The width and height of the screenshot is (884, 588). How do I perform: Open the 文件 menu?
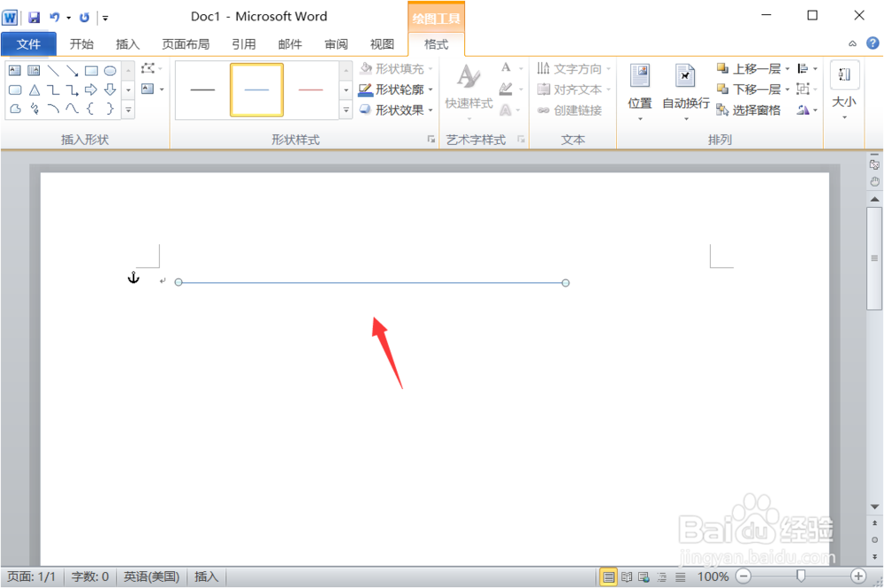pos(28,42)
